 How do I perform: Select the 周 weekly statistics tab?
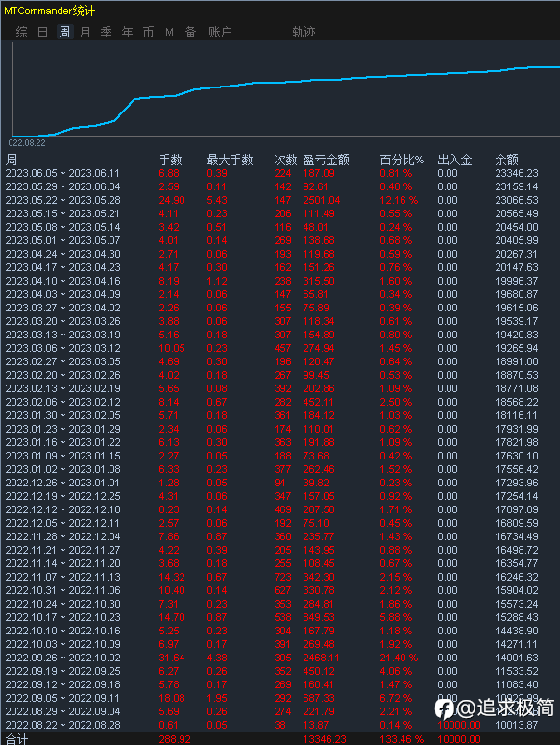click(64, 32)
